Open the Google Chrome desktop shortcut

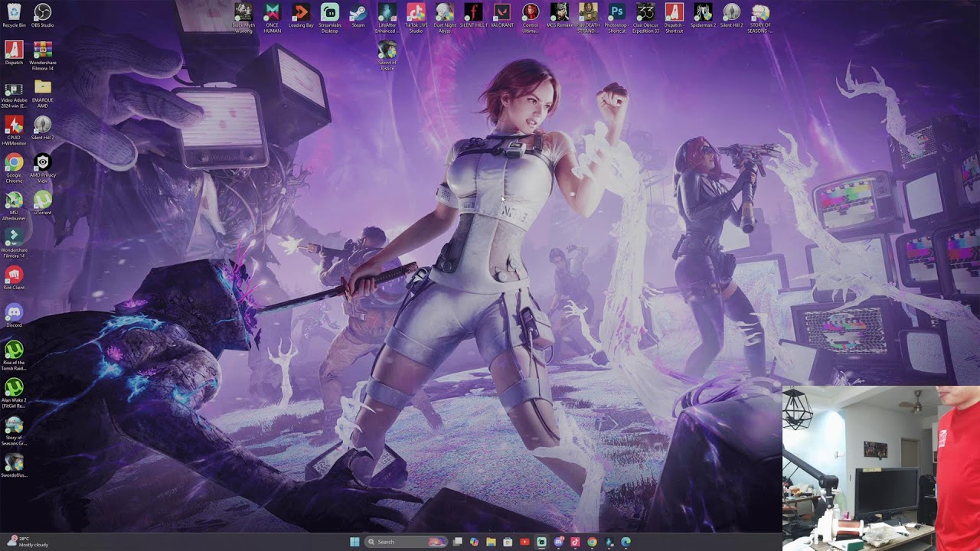point(14,168)
